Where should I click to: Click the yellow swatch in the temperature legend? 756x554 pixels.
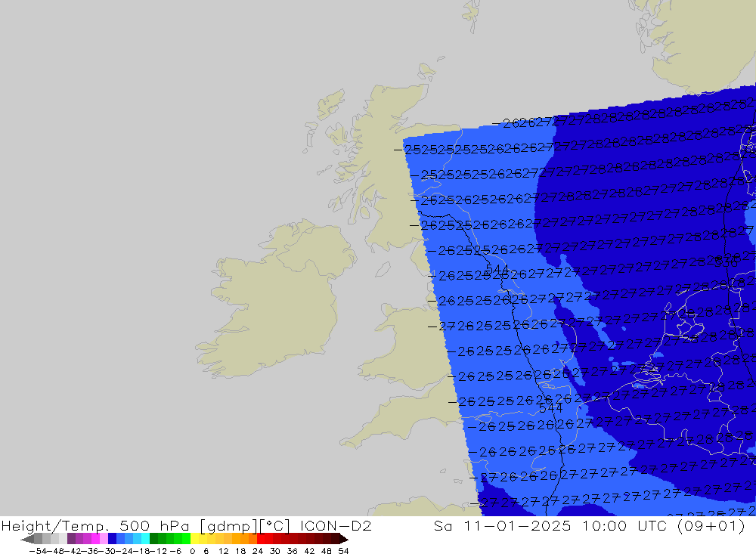[x=195, y=539]
